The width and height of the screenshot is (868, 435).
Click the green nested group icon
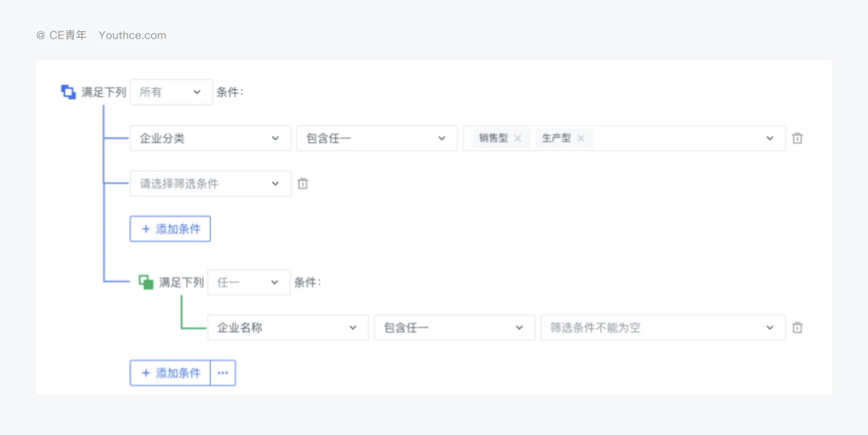145,282
